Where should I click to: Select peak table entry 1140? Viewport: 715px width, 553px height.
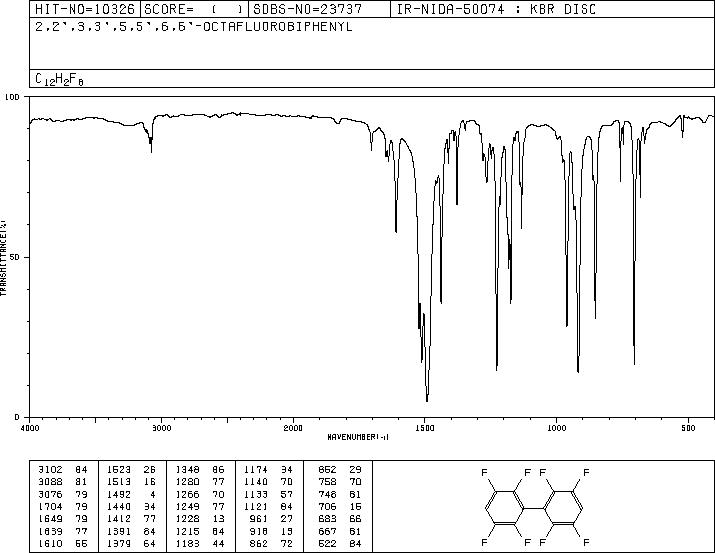coord(269,482)
